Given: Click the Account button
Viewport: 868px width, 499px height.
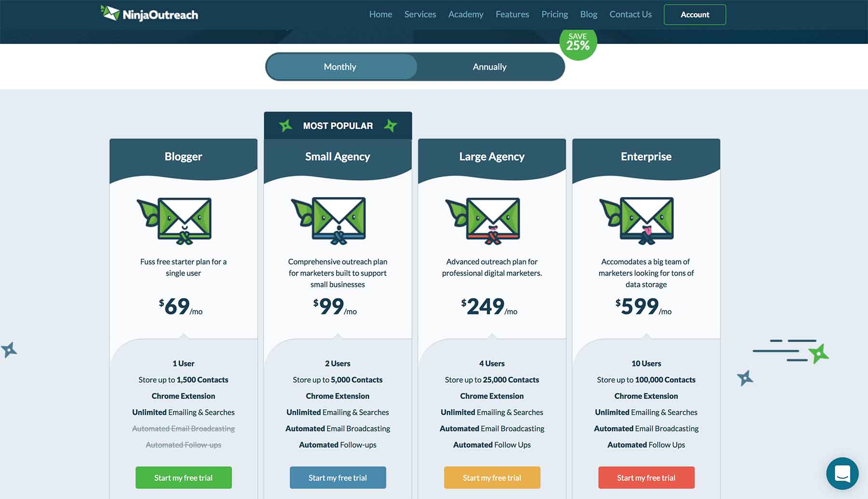Looking at the screenshot, I should [695, 14].
